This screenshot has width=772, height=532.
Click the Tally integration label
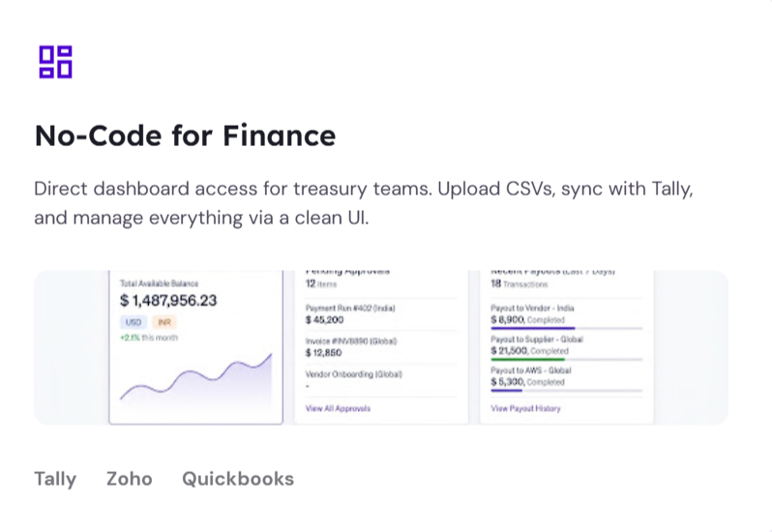pyautogui.click(x=55, y=479)
